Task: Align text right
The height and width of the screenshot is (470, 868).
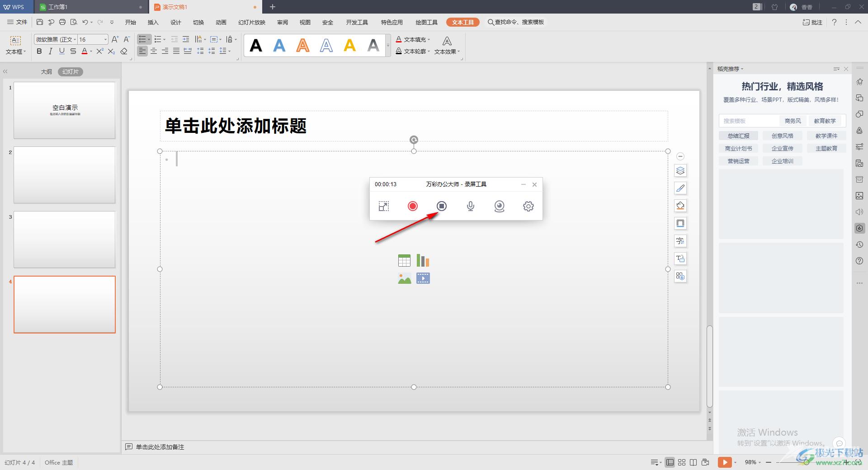Action: coord(165,51)
